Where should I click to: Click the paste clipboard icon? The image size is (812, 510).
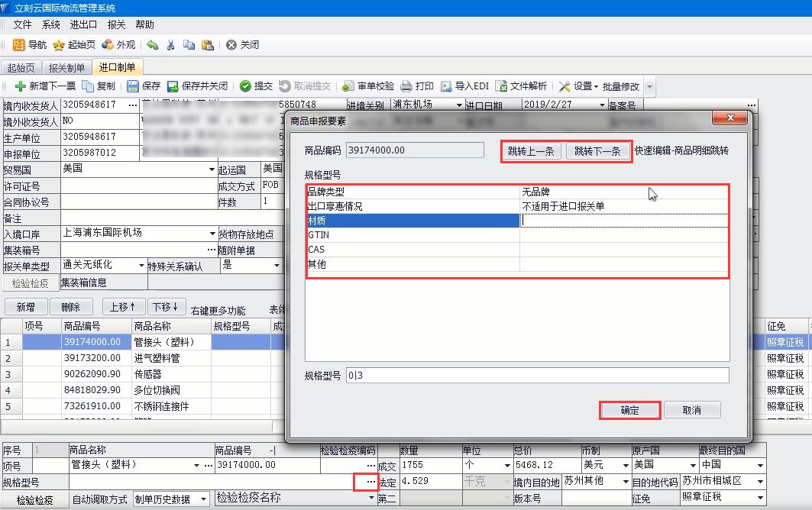coord(207,45)
